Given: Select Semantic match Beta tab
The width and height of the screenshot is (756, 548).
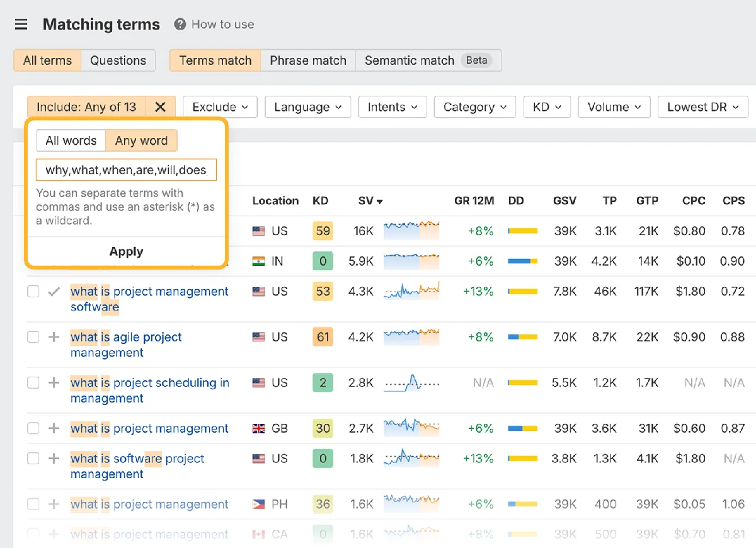Looking at the screenshot, I should coord(428,60).
